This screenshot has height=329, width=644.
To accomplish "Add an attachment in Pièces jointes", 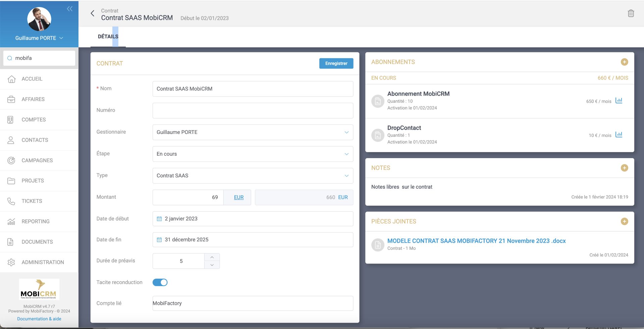I will [x=624, y=222].
